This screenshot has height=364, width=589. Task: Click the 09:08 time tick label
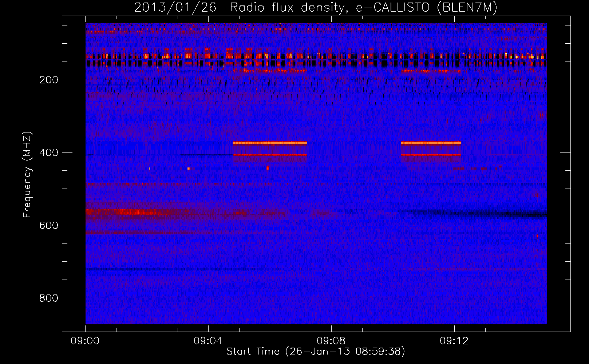coord(331,341)
